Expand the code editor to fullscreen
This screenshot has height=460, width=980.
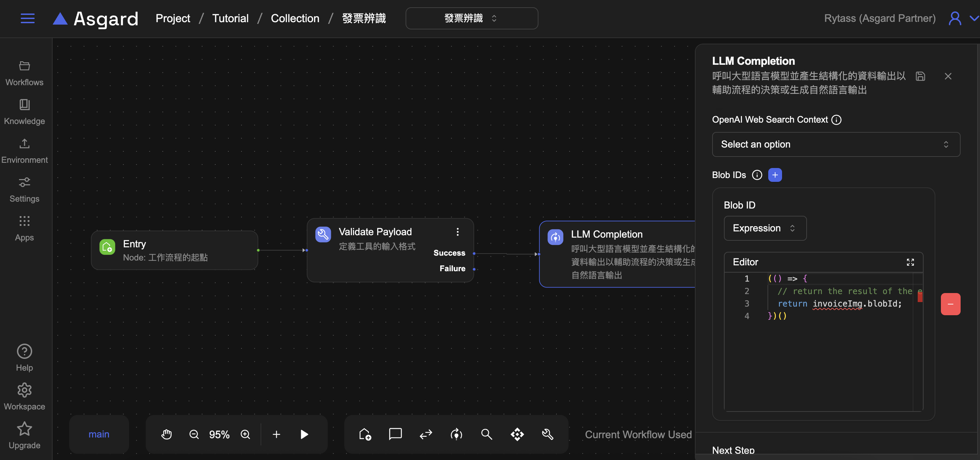910,262
